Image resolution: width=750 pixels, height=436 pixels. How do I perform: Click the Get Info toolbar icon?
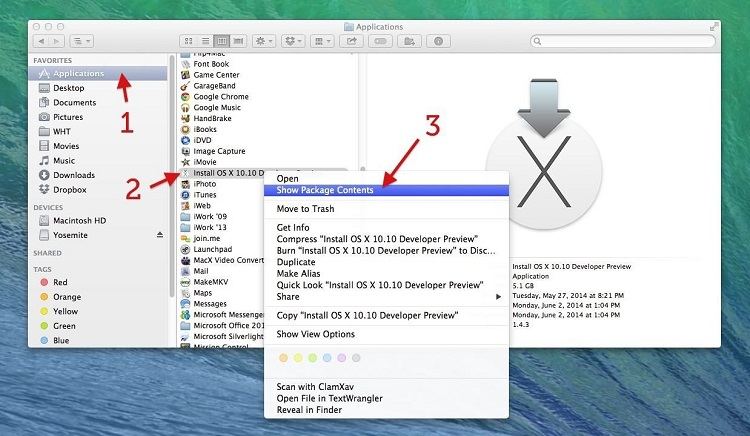coord(438,41)
